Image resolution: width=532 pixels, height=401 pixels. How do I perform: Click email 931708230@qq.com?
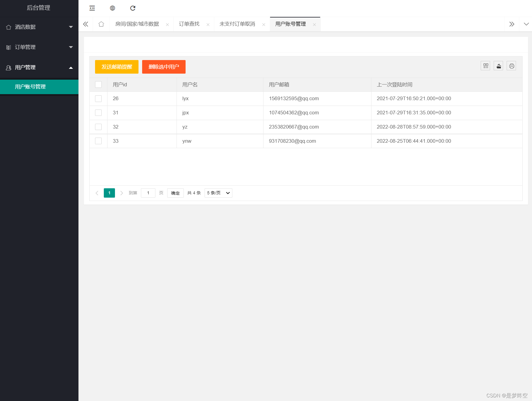(292, 141)
